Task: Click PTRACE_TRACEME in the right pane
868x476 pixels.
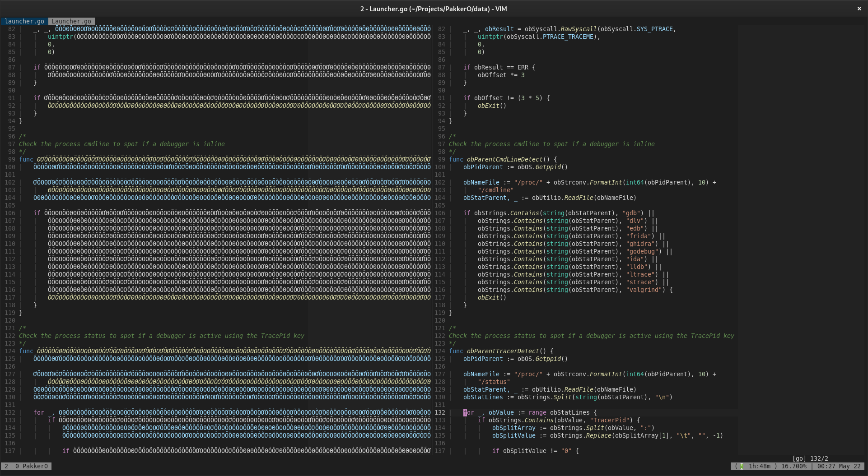Action: tap(568, 37)
